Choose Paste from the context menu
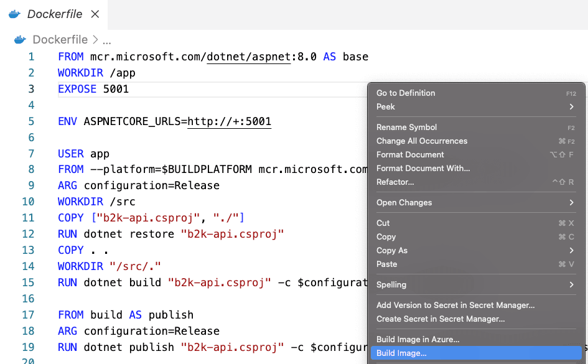Image resolution: width=588 pixels, height=364 pixels. [476, 264]
